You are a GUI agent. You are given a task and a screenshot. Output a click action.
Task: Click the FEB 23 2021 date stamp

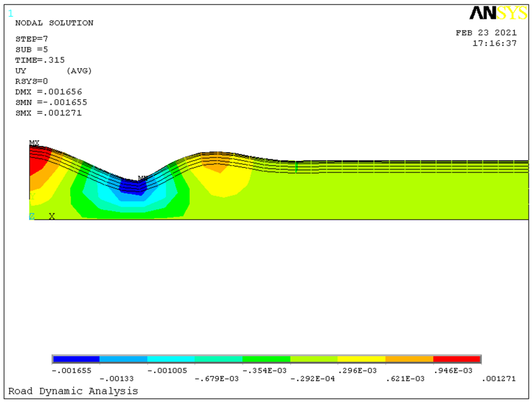486,33
